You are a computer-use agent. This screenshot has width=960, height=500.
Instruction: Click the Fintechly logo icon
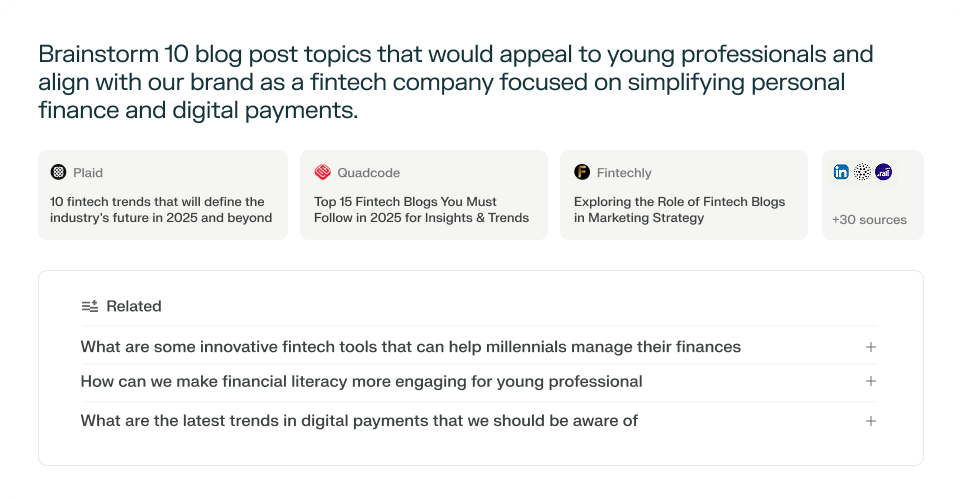[582, 172]
